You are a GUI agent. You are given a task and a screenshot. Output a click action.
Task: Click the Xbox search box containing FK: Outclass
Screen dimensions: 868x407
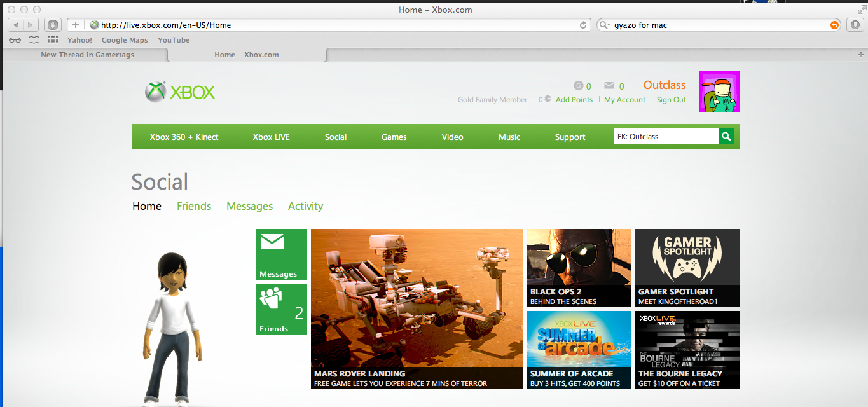tap(666, 137)
